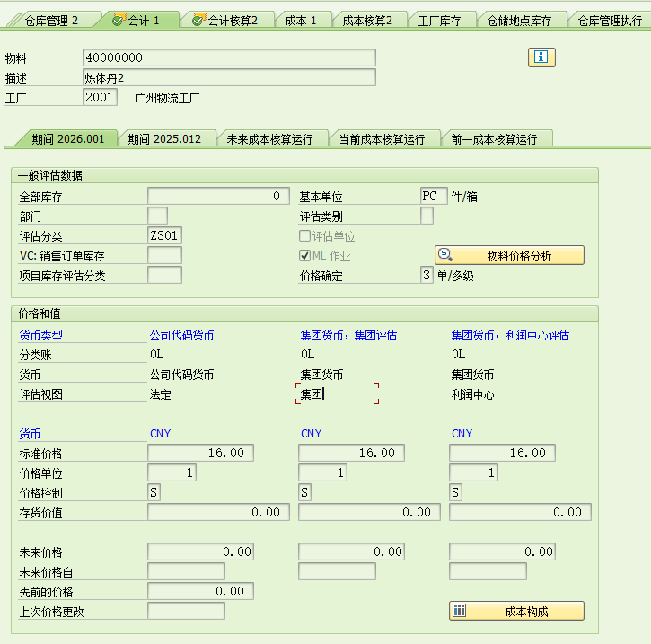Image resolution: width=651 pixels, height=644 pixels.
Task: Click the green check icon on 会计 1 tab
Action: (x=119, y=20)
